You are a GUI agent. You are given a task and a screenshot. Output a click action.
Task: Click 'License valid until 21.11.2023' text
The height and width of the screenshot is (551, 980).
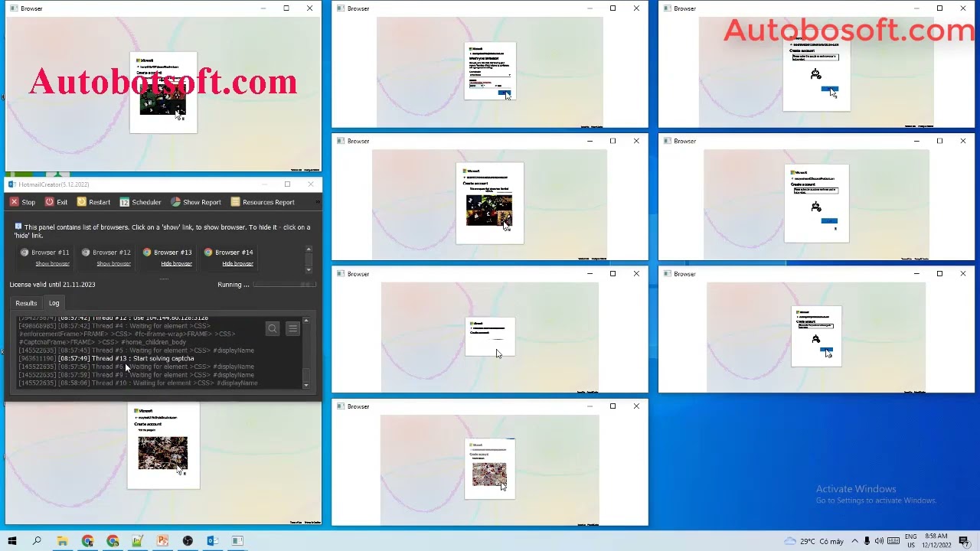[52, 285]
